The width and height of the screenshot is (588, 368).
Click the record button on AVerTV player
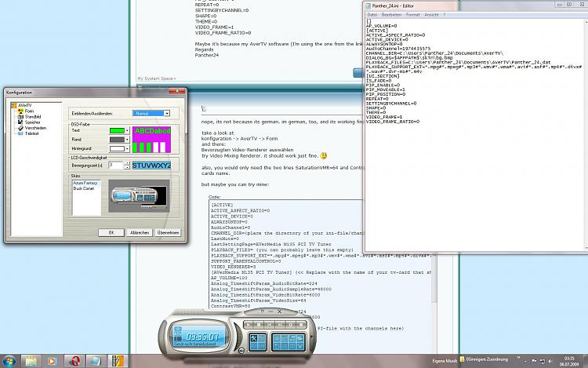tap(291, 325)
